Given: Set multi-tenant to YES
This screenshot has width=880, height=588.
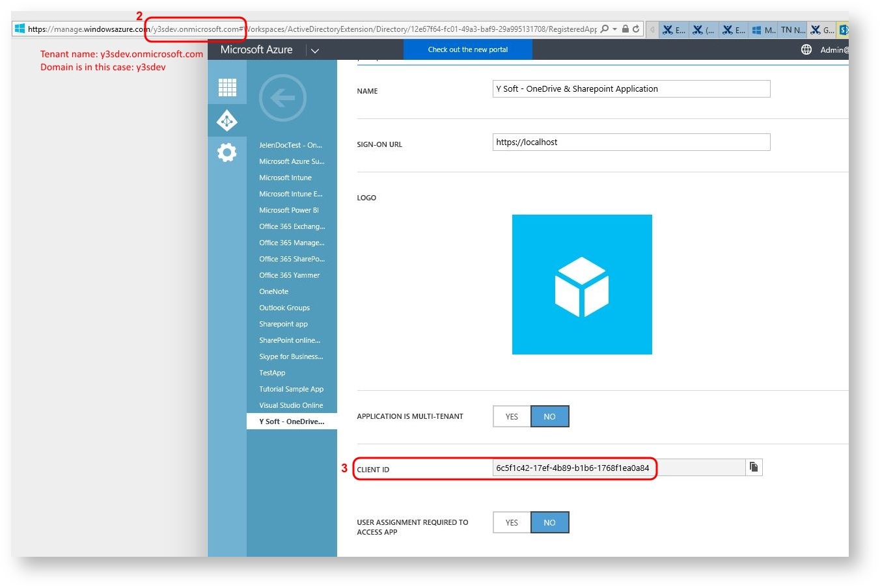Looking at the screenshot, I should coord(512,416).
